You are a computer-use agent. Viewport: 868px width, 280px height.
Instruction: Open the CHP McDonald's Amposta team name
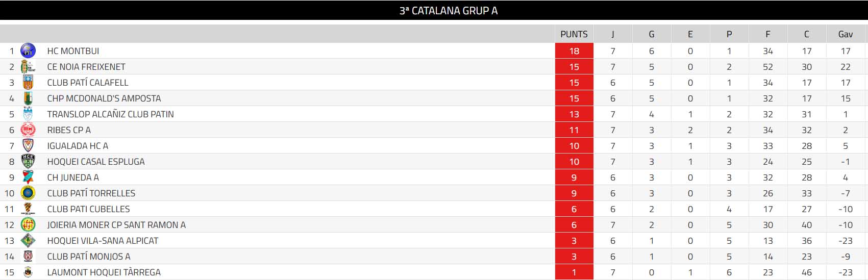click(104, 98)
